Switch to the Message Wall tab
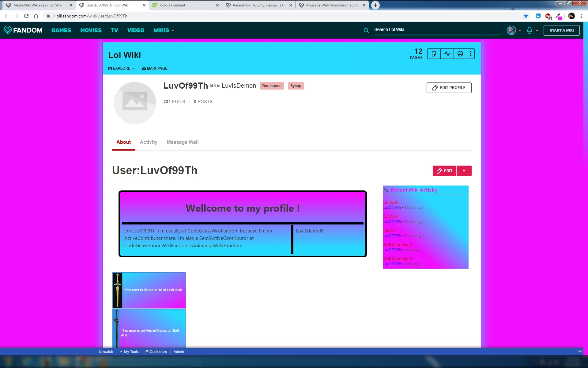 (x=183, y=142)
